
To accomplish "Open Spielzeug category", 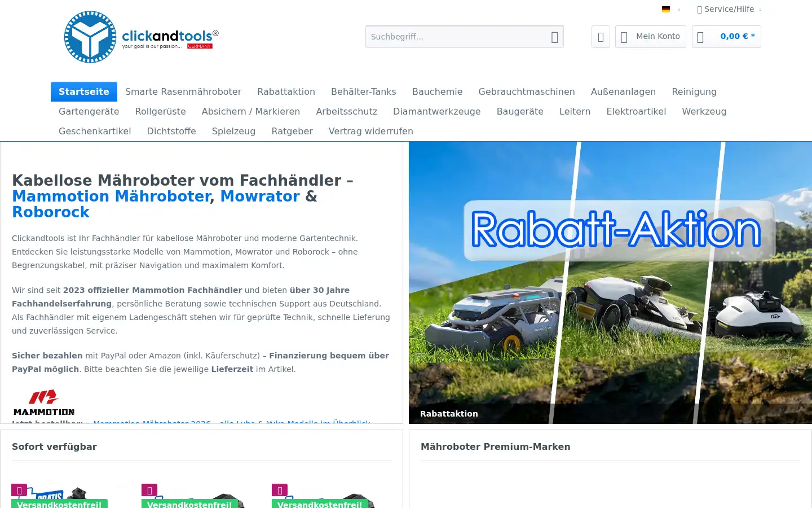I will (x=233, y=131).
